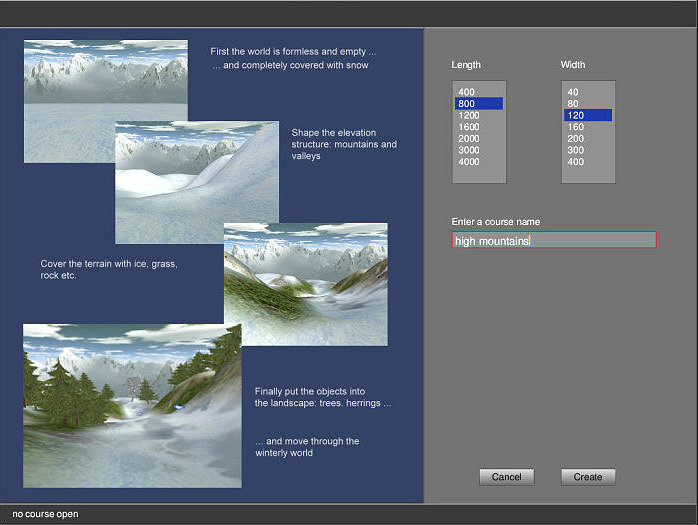Click the Cancel button
Viewport: 698px width, 525px height.
click(x=507, y=477)
